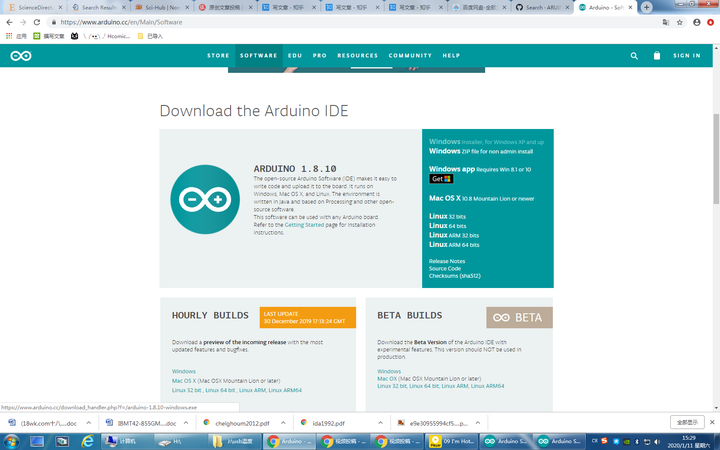
Task: Open the PRO menu item
Action: pyautogui.click(x=320, y=56)
